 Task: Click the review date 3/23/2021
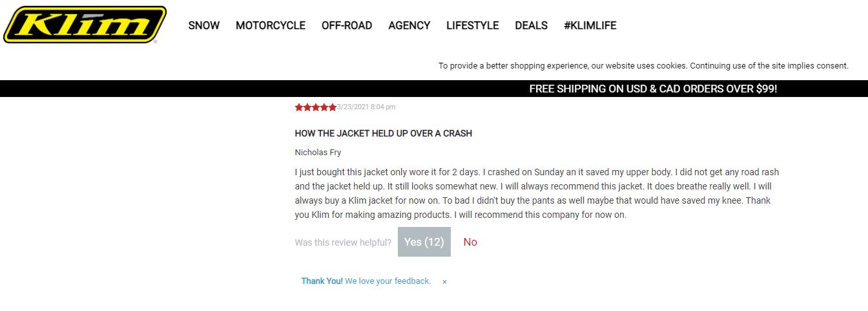tap(366, 107)
